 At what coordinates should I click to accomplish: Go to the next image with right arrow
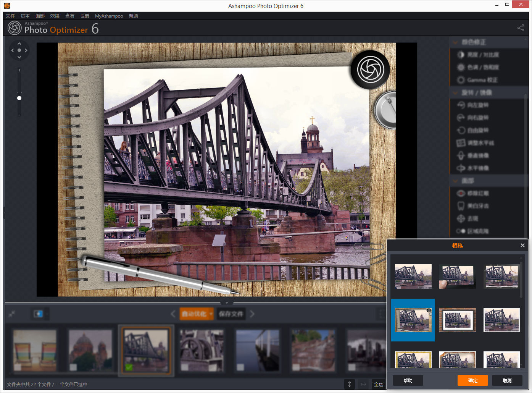(252, 314)
